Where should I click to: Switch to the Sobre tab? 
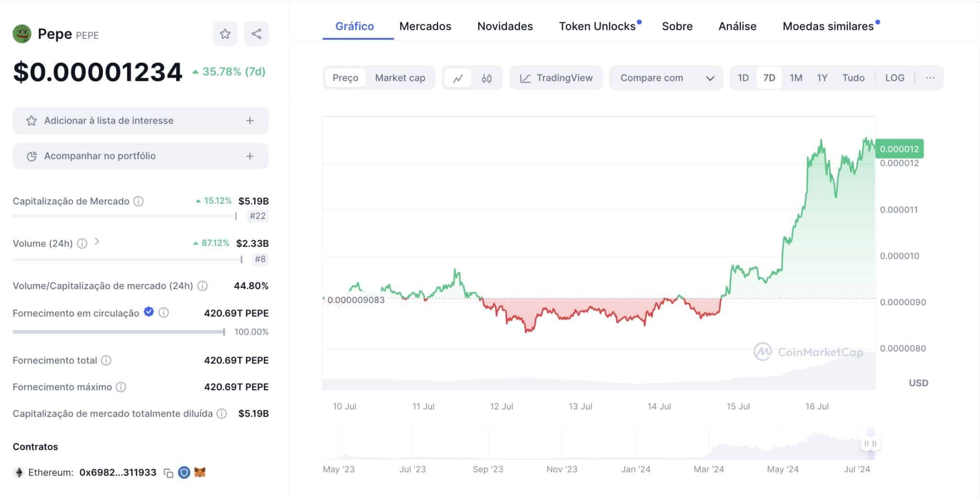point(677,26)
